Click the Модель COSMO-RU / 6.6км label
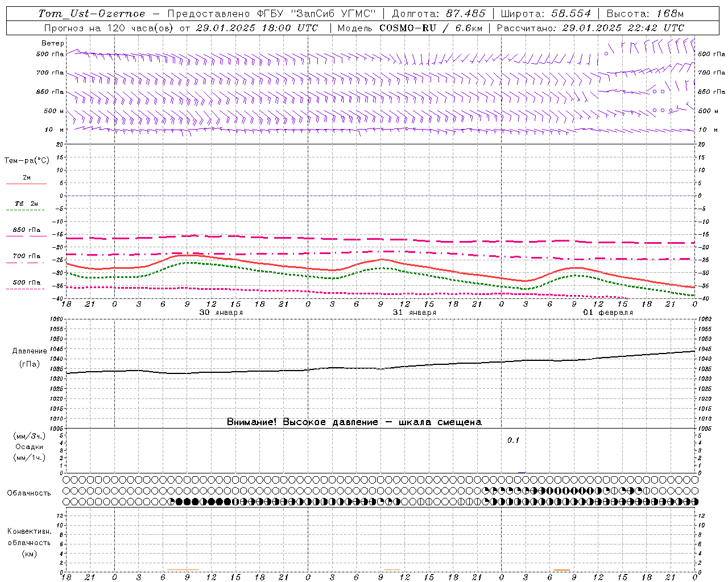Viewport: 728px width, 582px height. point(410,28)
